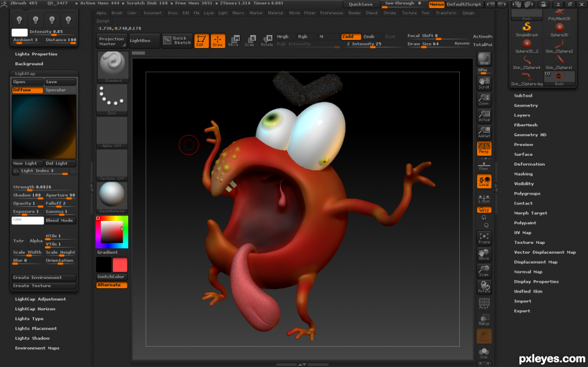Expand the Geometry section
The height and width of the screenshot is (367, 588).
pos(526,106)
